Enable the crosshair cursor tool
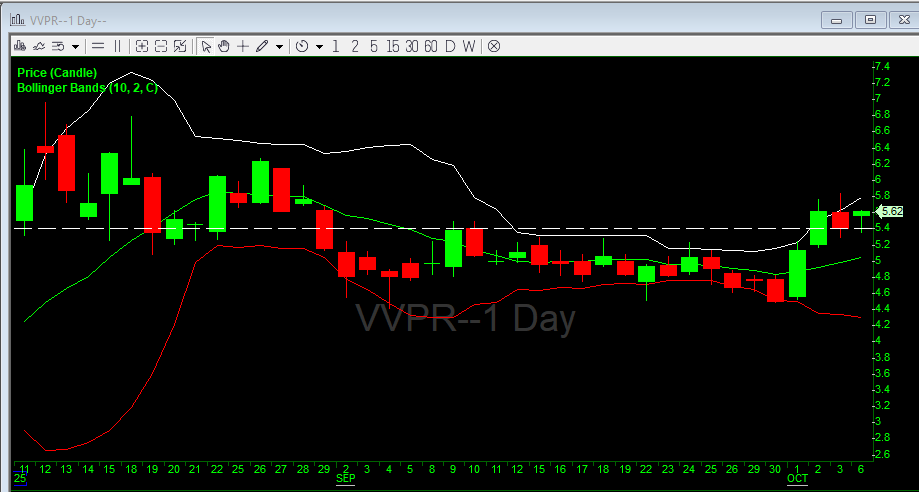 (x=243, y=46)
